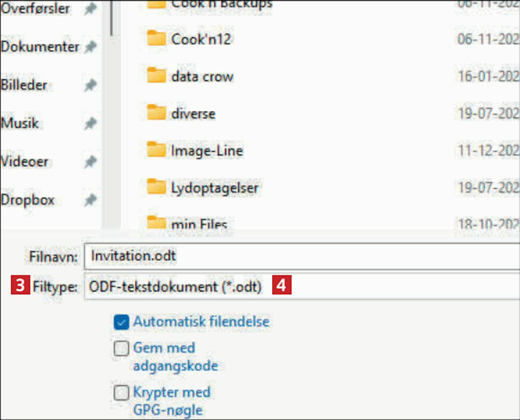Open the Overførsler quick access item
Image resolution: width=520 pixels, height=420 pixels.
coord(35,8)
